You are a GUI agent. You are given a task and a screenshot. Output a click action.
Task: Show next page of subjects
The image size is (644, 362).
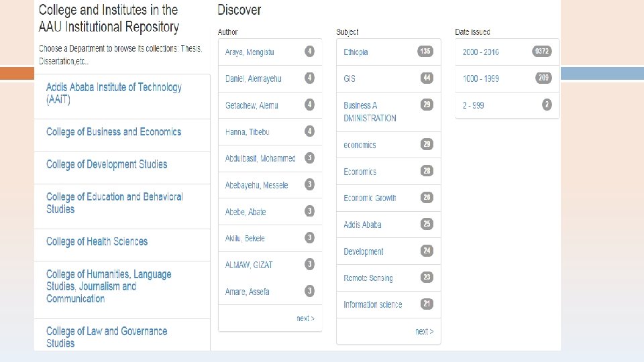[x=424, y=331]
